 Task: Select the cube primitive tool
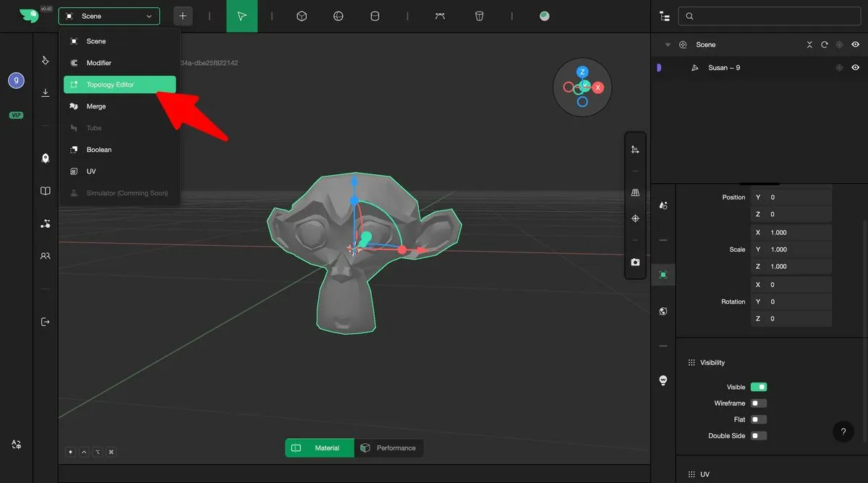tap(302, 16)
